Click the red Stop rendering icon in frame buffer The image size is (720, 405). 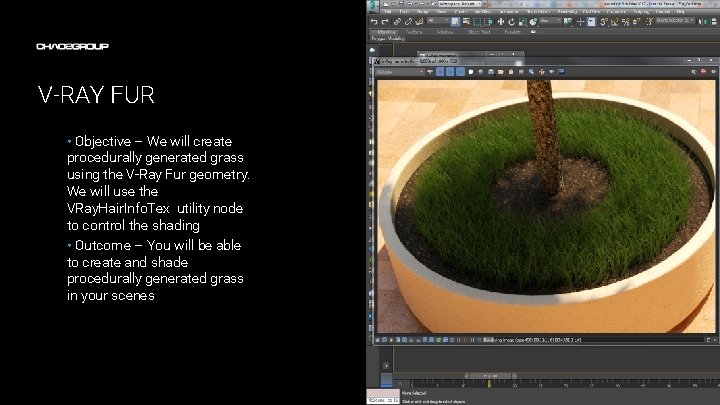[703, 72]
